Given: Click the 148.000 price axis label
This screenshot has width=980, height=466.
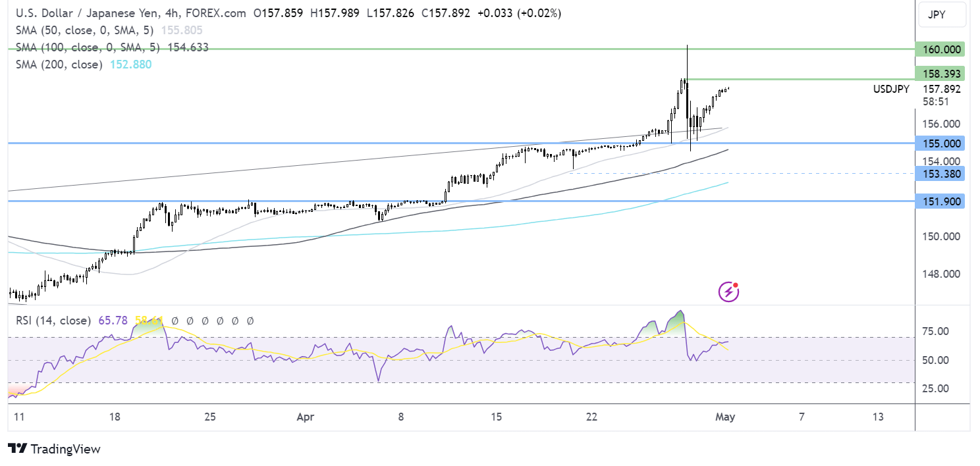Looking at the screenshot, I should [x=942, y=274].
